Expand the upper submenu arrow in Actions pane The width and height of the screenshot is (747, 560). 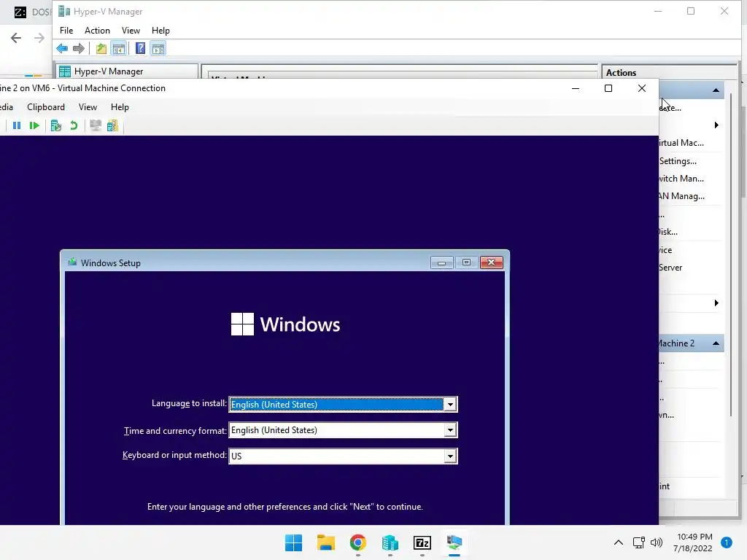[716, 125]
